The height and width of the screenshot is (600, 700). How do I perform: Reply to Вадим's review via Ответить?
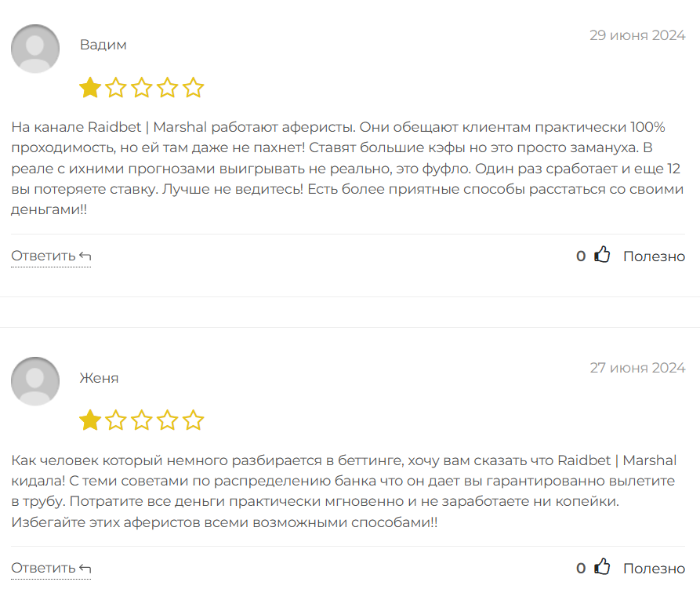[51, 256]
